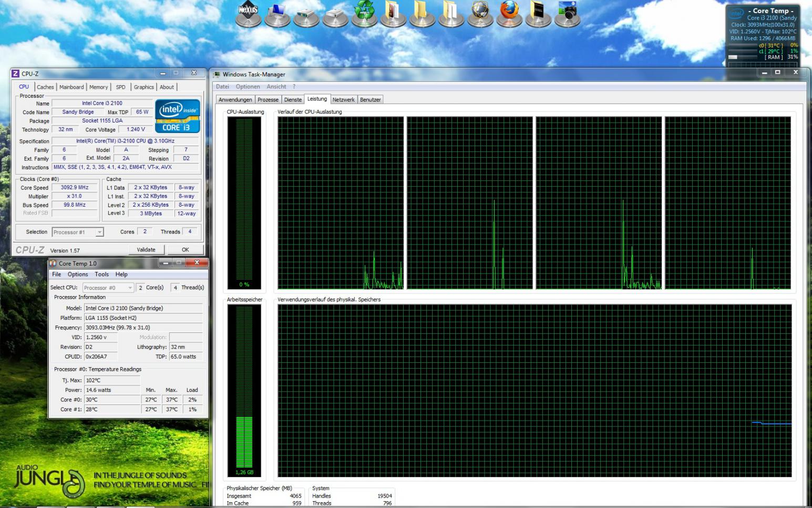Click the Multiplier value x 31.0
This screenshot has width=812, height=508.
pos(75,196)
